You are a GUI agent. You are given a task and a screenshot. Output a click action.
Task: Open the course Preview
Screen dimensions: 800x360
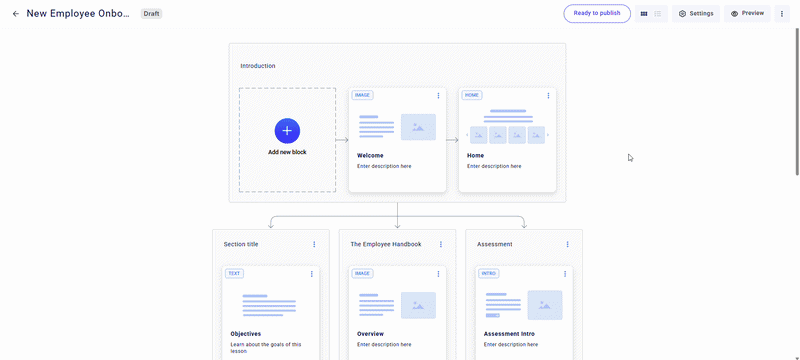(747, 14)
